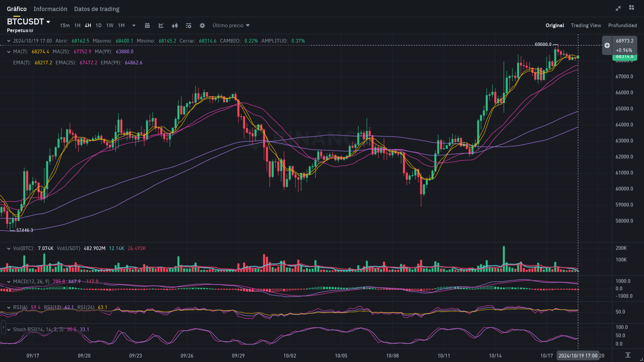Click the candlestick chart type icon
Image resolution: width=644 pixels, height=362 pixels.
pyautogui.click(x=175, y=25)
